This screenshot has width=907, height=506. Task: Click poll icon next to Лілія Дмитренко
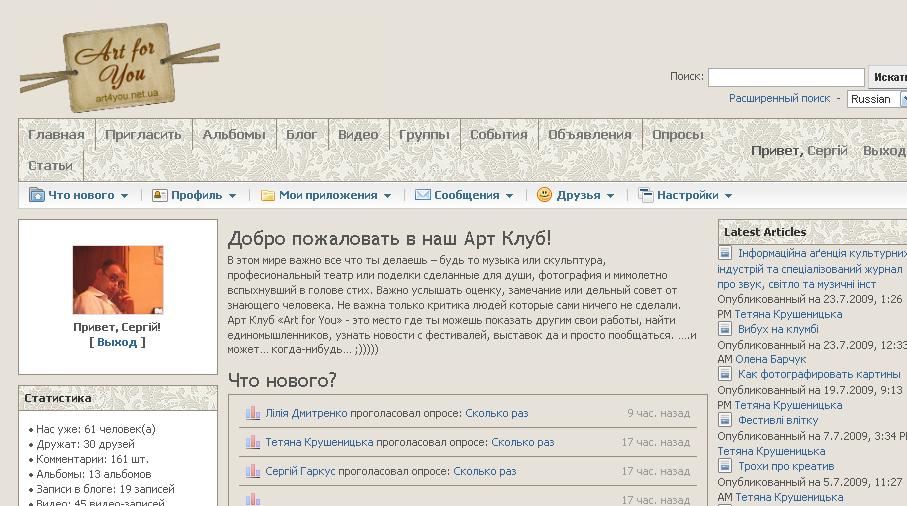pos(253,413)
